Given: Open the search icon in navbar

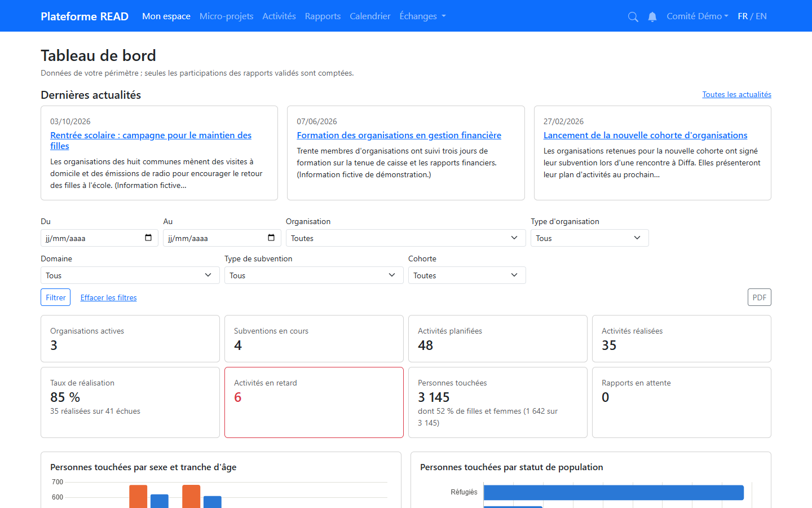Looking at the screenshot, I should tap(633, 17).
